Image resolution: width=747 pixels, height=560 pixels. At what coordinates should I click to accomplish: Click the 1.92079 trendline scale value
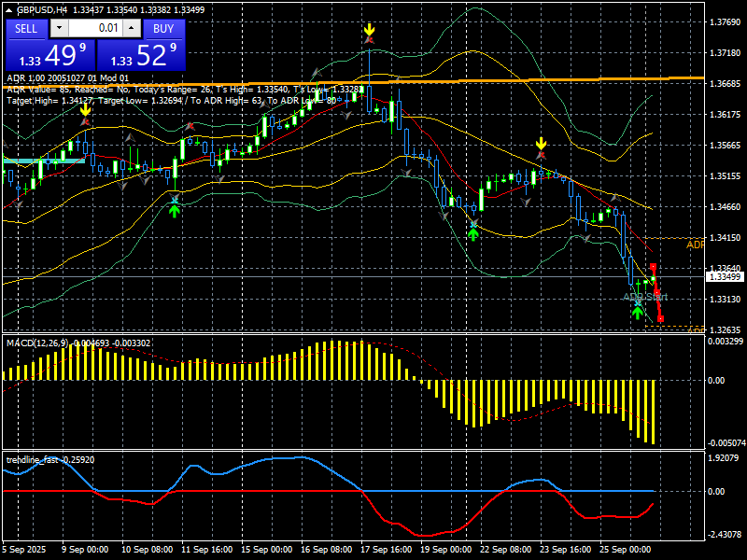(x=724, y=458)
